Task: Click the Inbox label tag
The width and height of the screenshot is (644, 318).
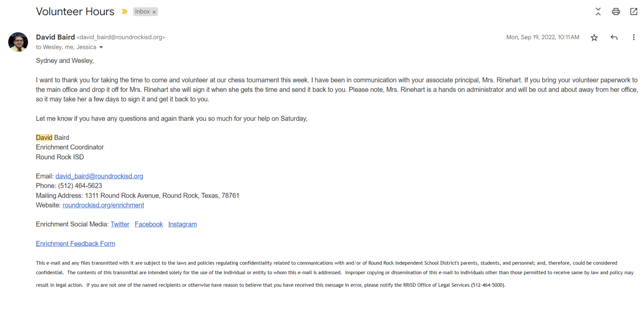Action: click(142, 12)
